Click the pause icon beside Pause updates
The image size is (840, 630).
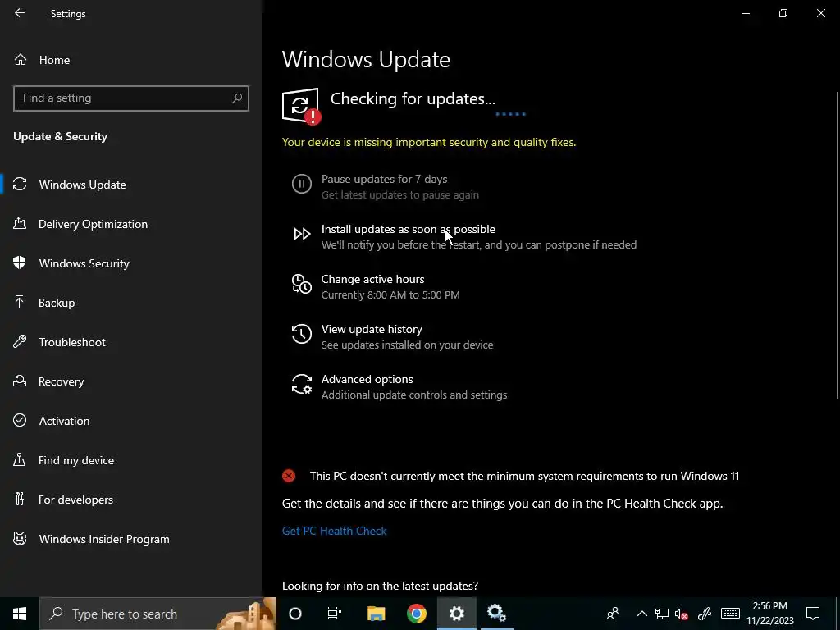point(302,184)
